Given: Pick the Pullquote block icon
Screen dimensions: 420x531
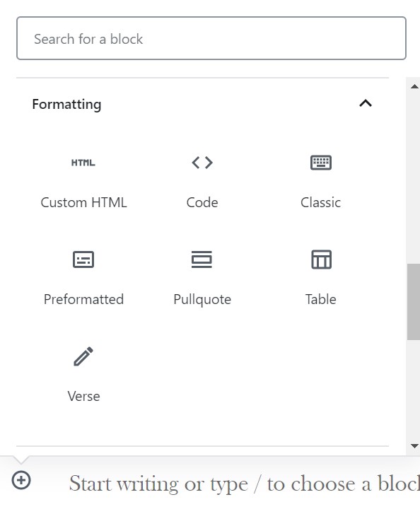Looking at the screenshot, I should click(202, 259).
